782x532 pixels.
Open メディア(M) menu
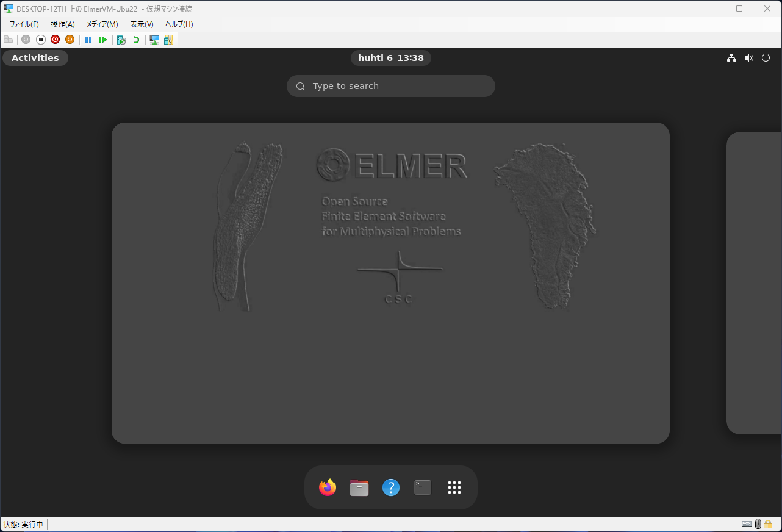[102, 24]
